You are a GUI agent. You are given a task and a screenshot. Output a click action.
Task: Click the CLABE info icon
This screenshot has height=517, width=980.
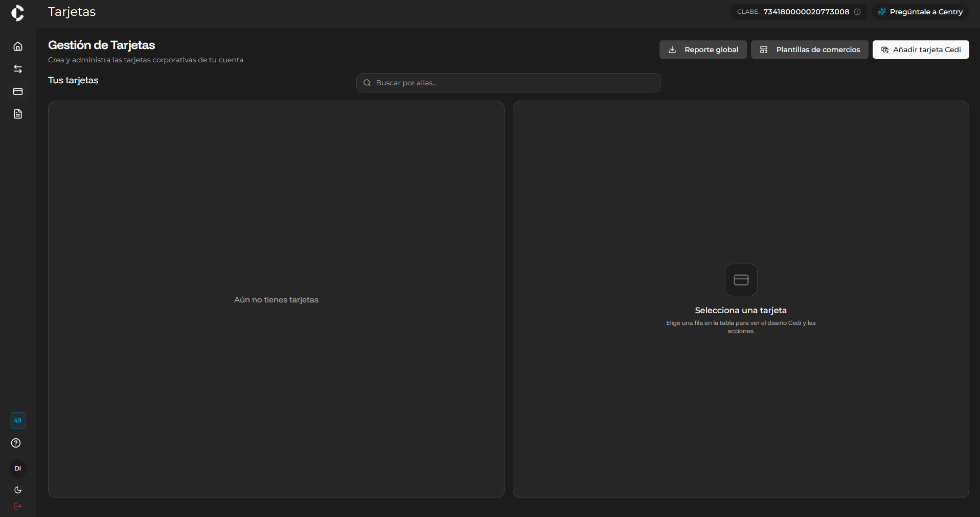click(x=857, y=12)
